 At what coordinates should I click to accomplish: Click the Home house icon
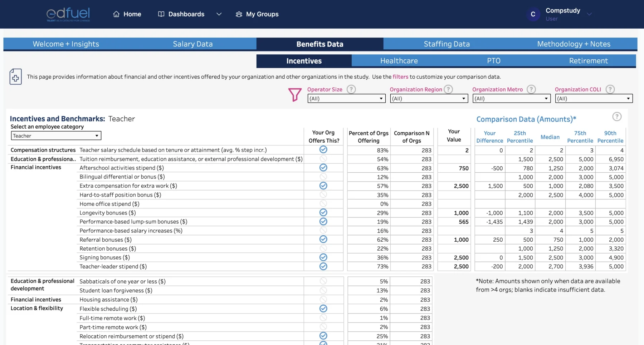click(116, 14)
